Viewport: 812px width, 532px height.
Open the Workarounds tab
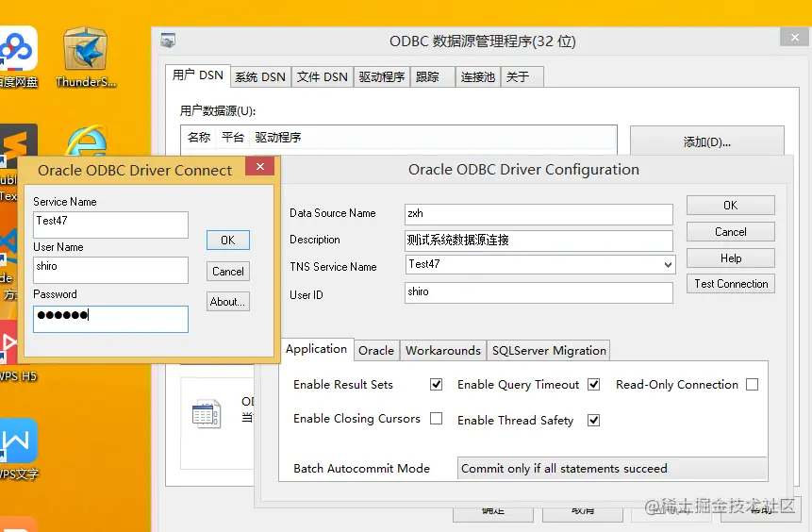[443, 351]
